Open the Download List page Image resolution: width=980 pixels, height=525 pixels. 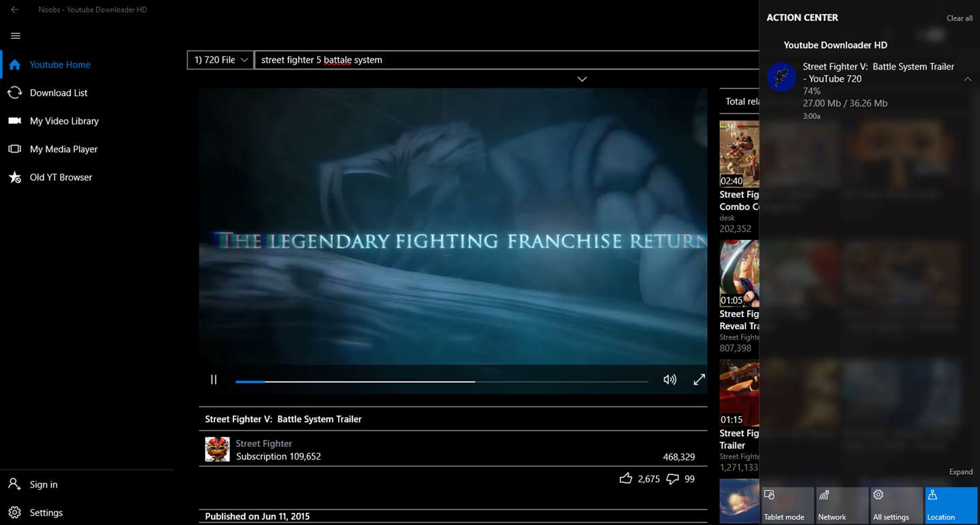click(x=87, y=92)
